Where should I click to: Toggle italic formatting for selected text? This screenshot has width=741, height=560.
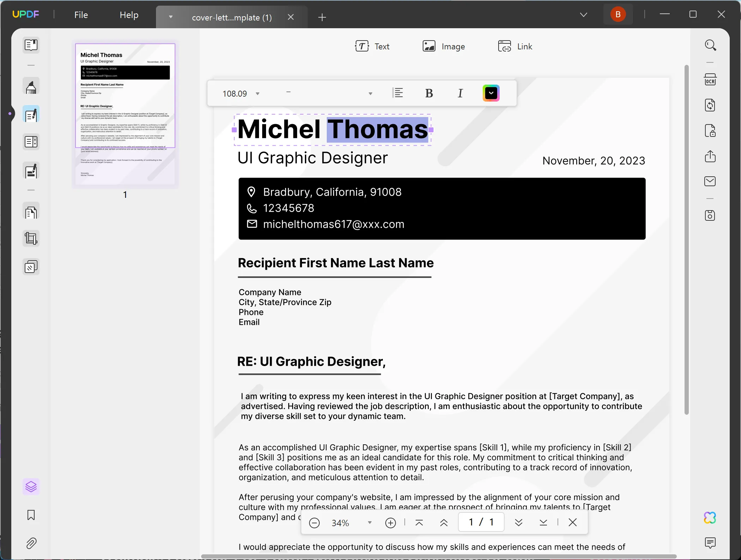460,93
